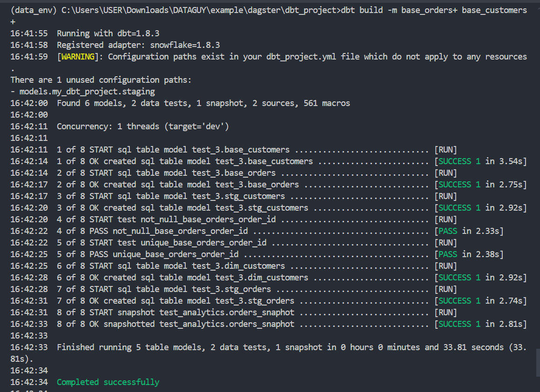Click the 'Concurrency: 1 threads' line

(x=142, y=126)
